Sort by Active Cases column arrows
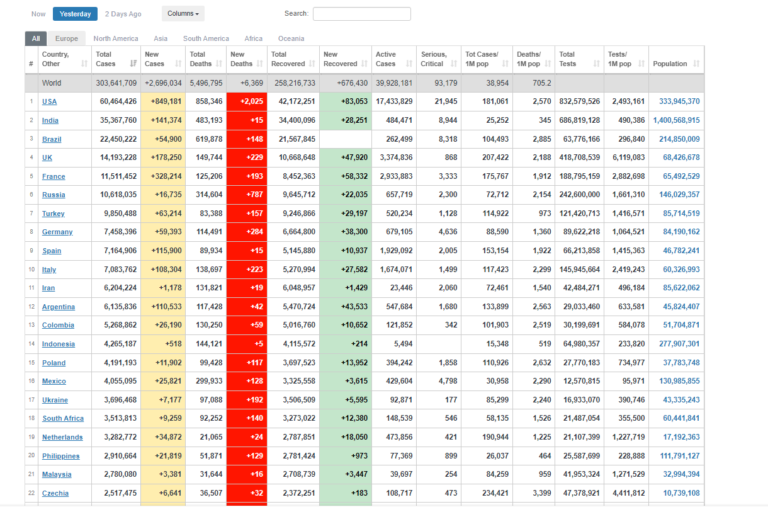 409,64
